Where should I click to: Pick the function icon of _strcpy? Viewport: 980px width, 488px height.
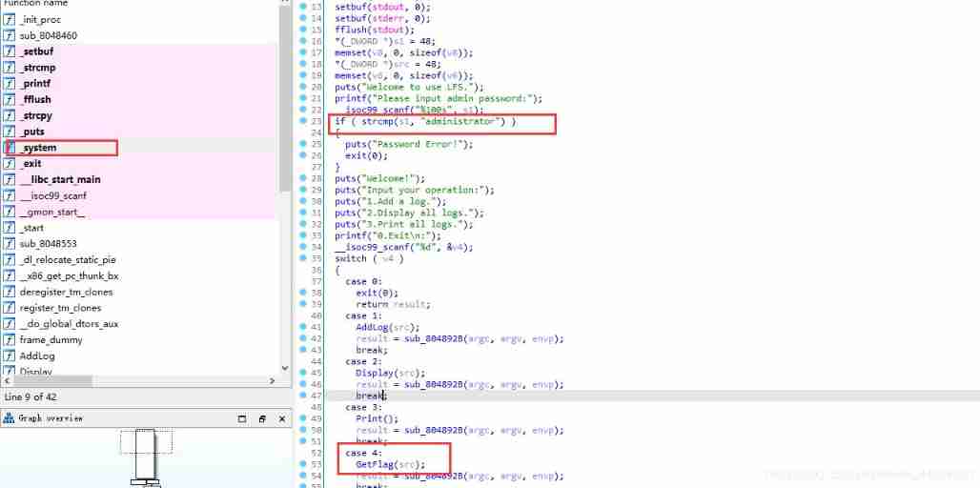click(10, 115)
